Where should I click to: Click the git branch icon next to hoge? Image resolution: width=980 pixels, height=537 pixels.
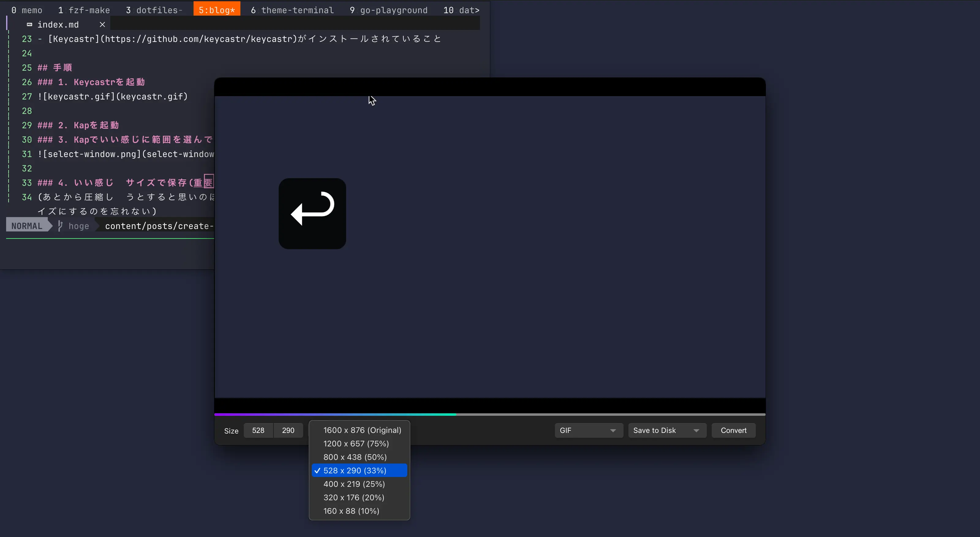point(60,226)
